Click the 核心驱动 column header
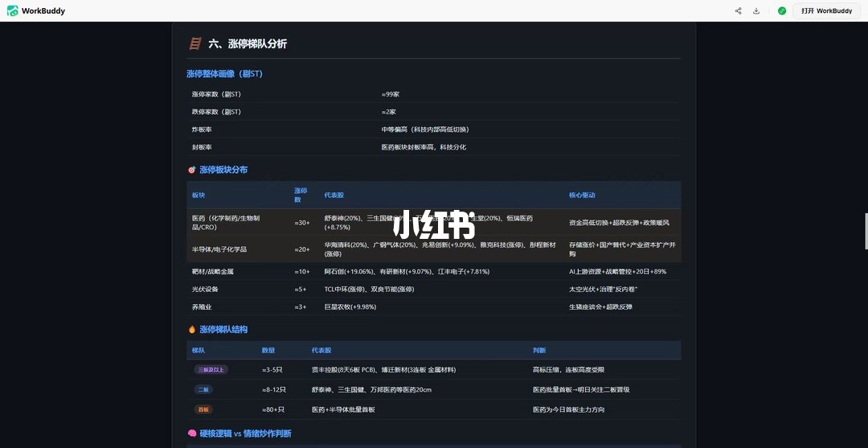Screen dimensions: 868x448 coord(582,195)
